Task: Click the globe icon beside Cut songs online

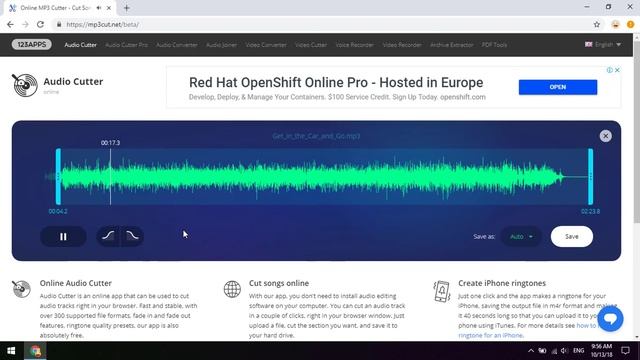Action: [x=232, y=289]
